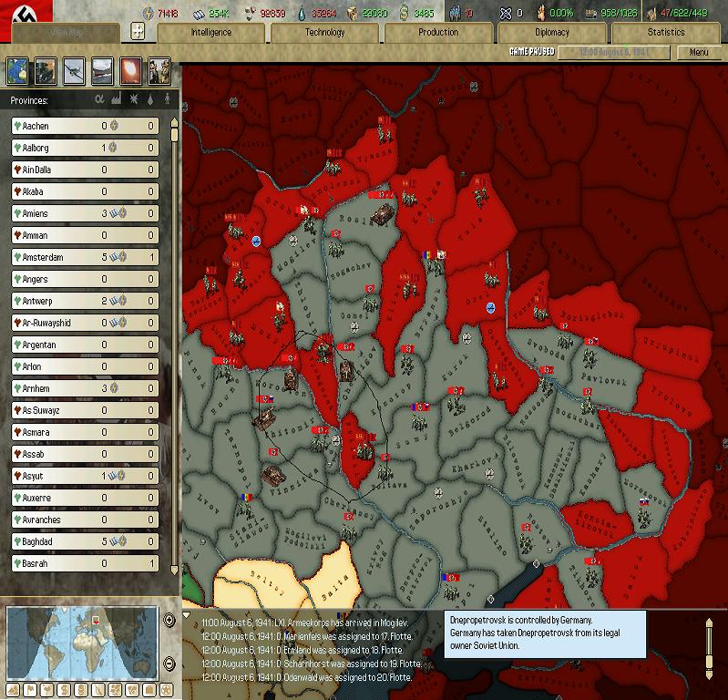Image resolution: width=728 pixels, height=700 pixels.
Task: Click the paused date display button
Action: coord(620,53)
